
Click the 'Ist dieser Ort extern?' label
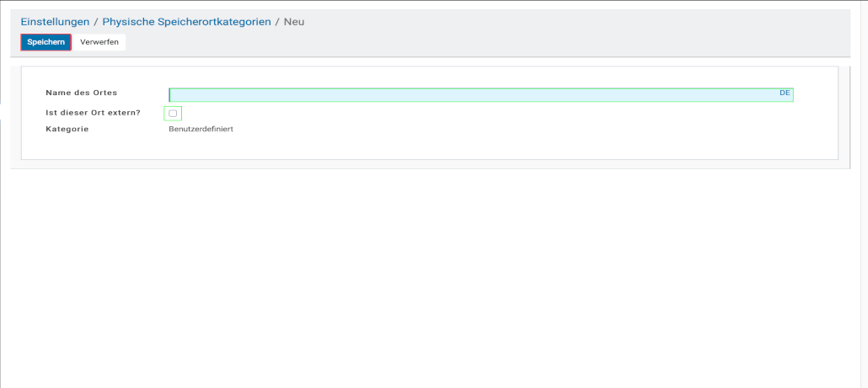coord(93,113)
